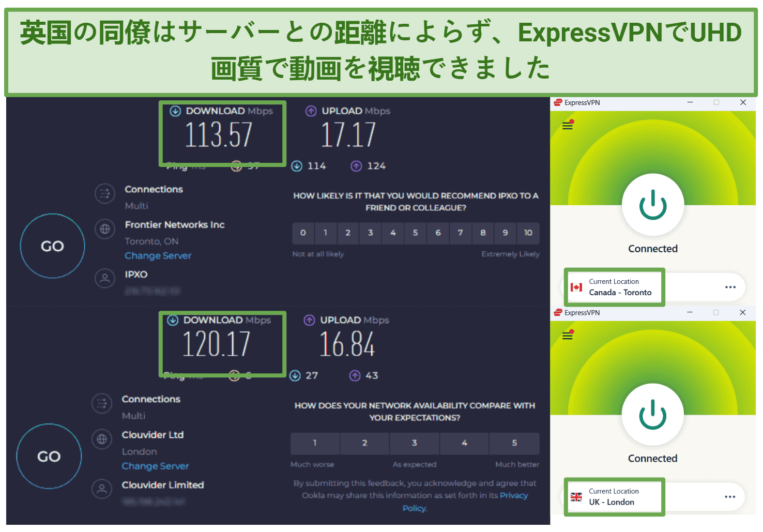Toggle the power button for the UK - London connection

[652, 415]
